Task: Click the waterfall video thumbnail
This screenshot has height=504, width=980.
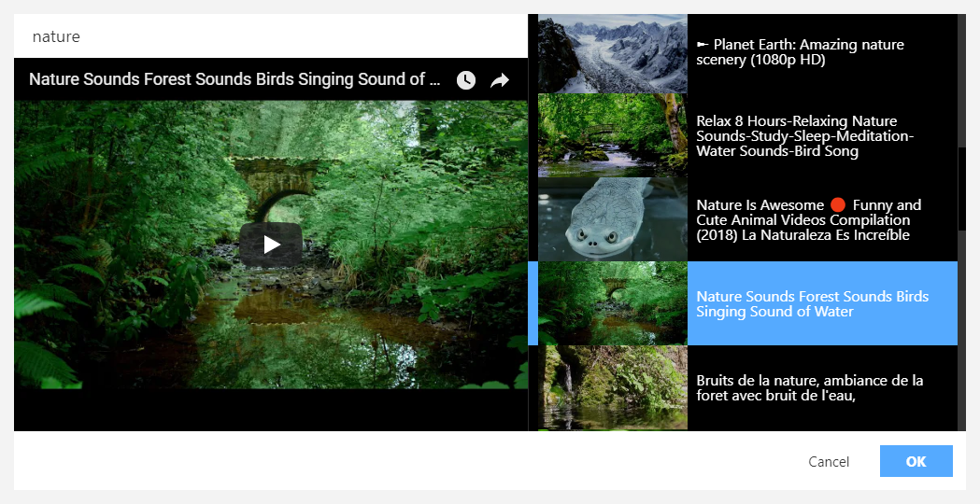Action: coord(613,388)
